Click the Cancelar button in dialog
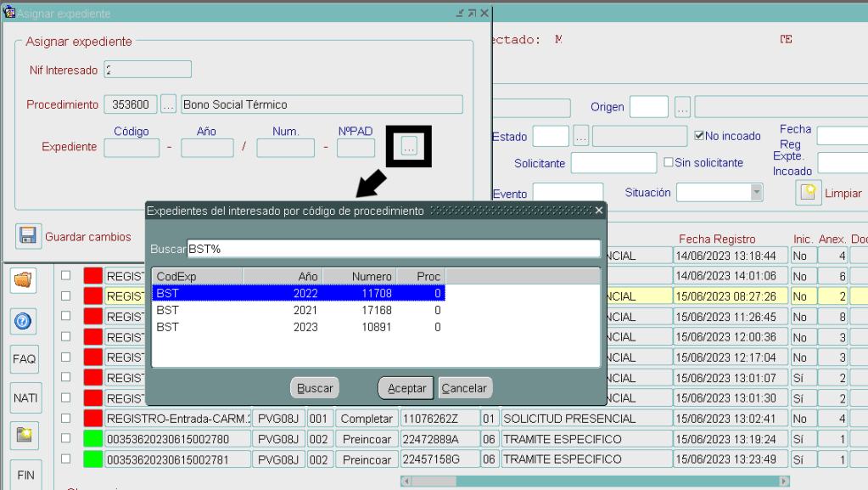 [x=464, y=388]
